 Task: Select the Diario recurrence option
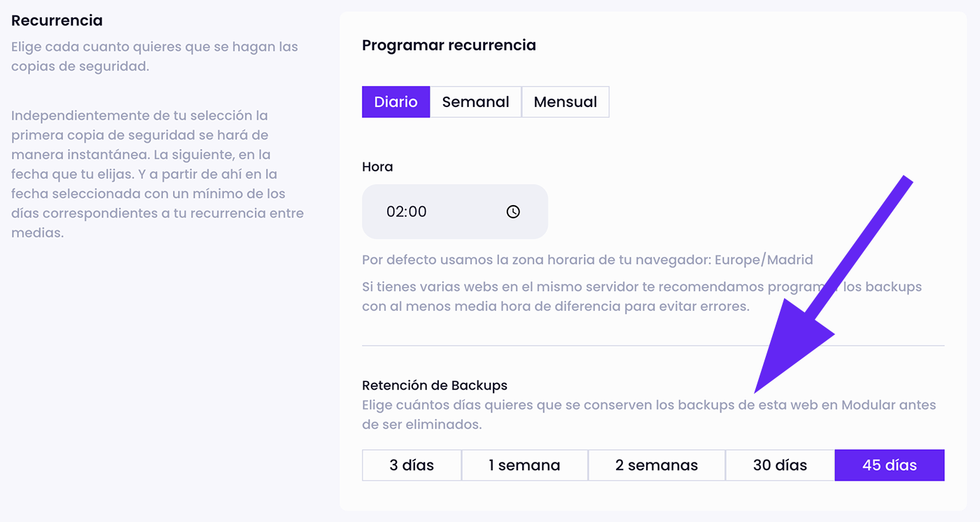point(395,101)
